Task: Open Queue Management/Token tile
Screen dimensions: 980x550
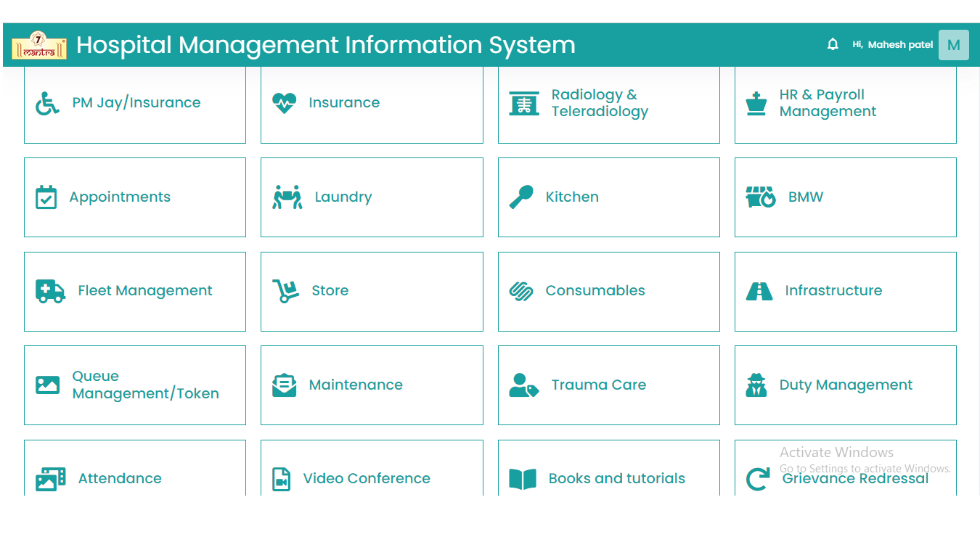Action: pos(135,385)
